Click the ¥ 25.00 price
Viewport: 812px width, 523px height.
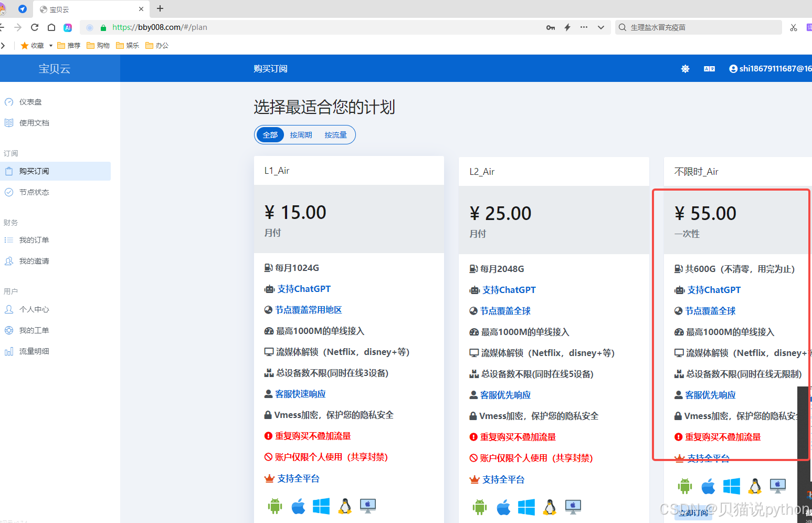click(500, 214)
